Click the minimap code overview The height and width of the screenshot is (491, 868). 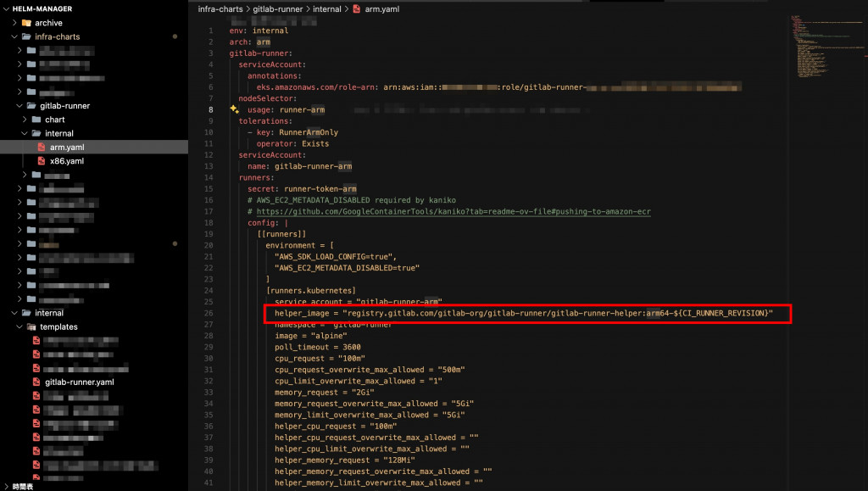tap(827, 47)
